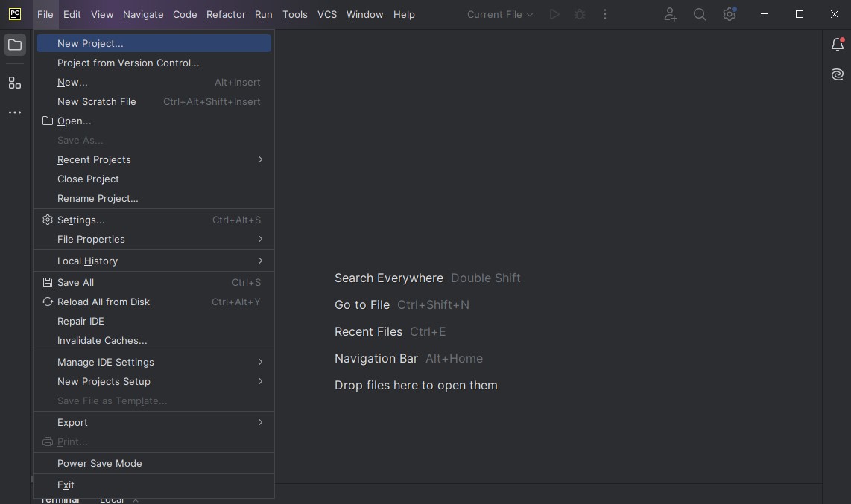Open the Refactor menu
This screenshot has width=851, height=504.
tap(226, 14)
